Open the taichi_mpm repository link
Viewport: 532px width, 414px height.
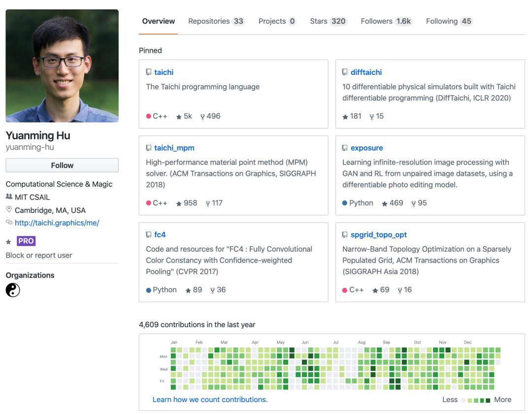click(x=174, y=148)
